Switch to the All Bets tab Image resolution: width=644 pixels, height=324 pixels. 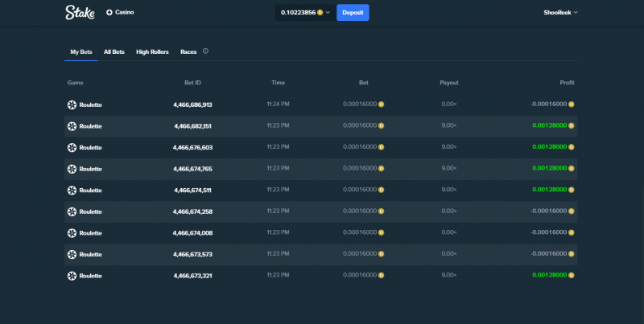click(114, 51)
